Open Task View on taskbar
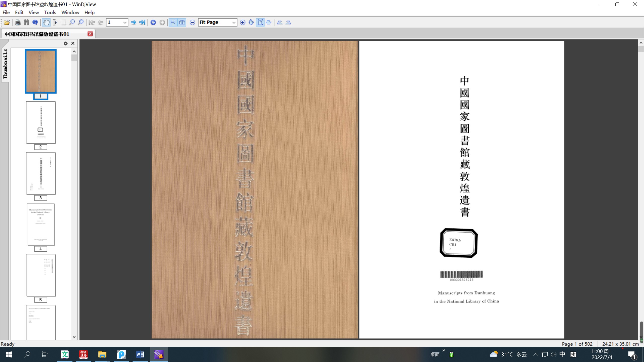 (45, 354)
